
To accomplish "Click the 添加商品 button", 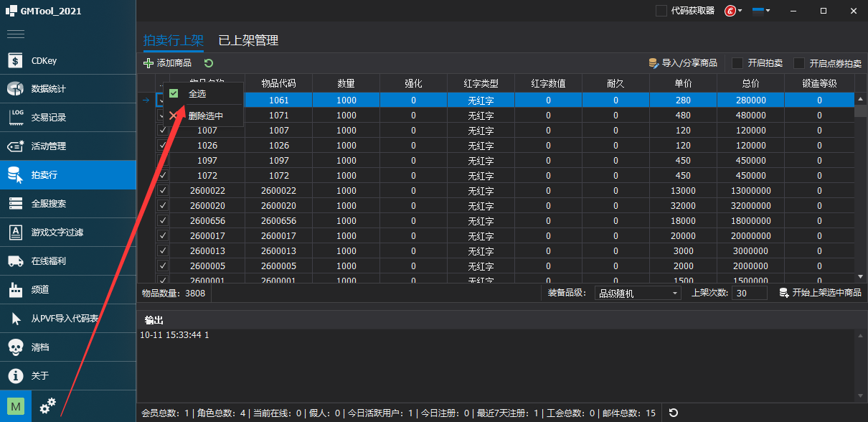I will point(168,63).
